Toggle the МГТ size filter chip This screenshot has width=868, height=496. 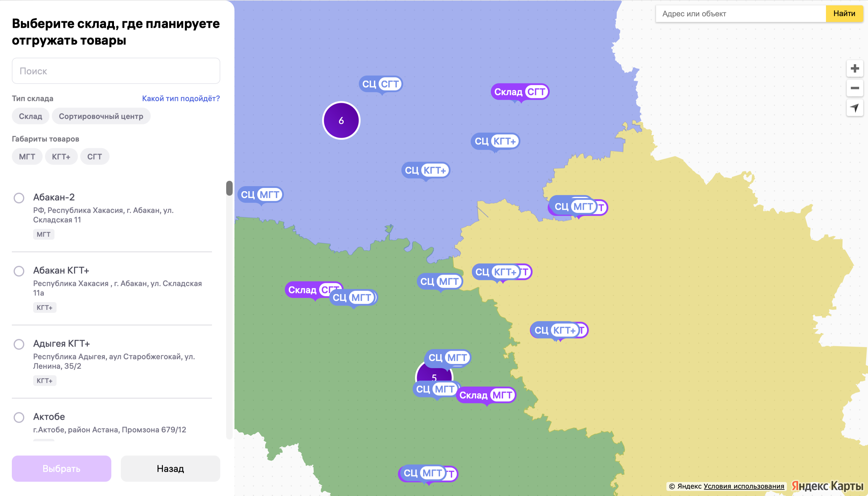pyautogui.click(x=27, y=156)
